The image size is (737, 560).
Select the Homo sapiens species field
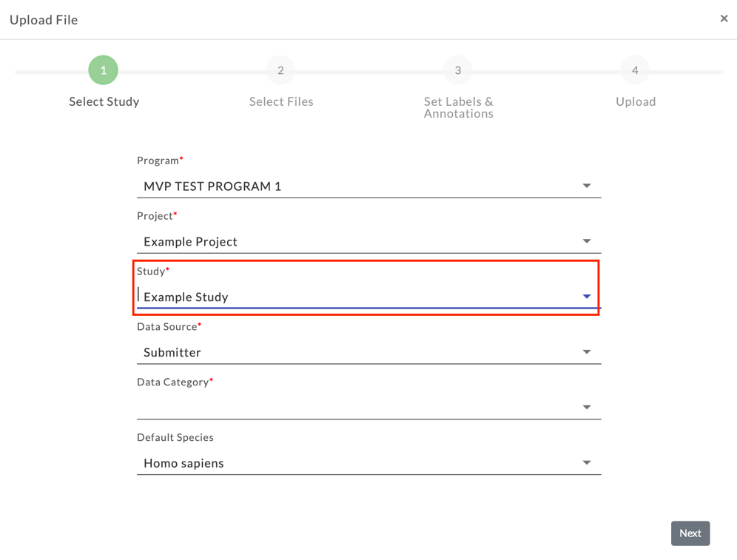coord(184,464)
